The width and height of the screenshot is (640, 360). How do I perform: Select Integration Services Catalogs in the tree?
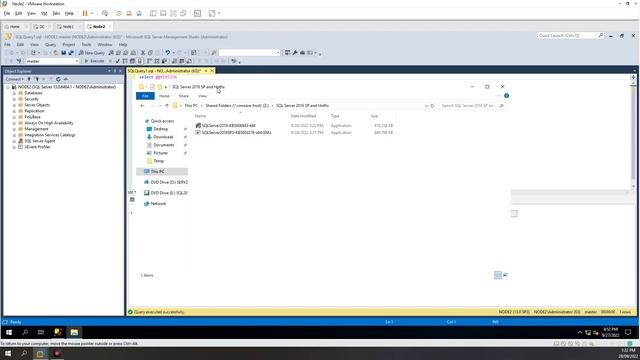[49, 135]
